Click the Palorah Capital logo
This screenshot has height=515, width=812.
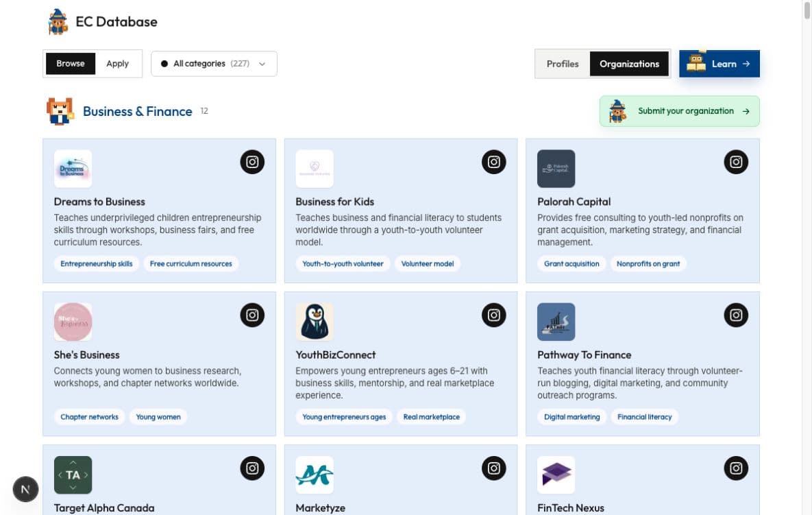pyautogui.click(x=556, y=169)
